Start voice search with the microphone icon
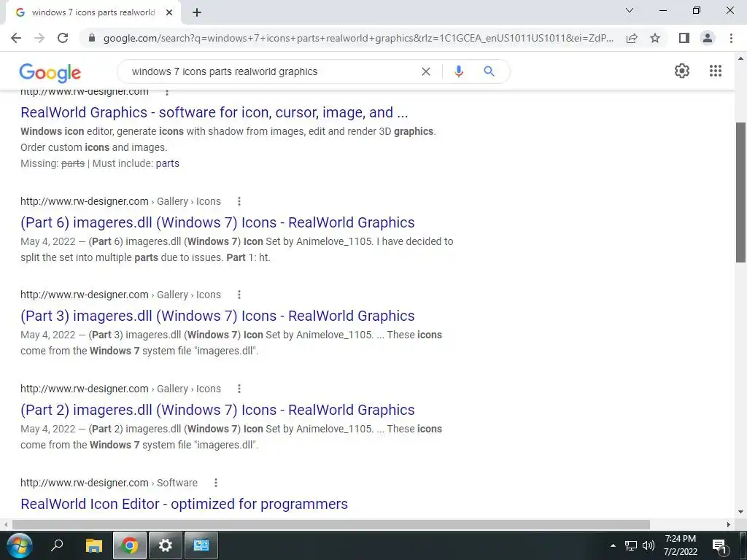Image resolution: width=747 pixels, height=560 pixels. click(459, 71)
